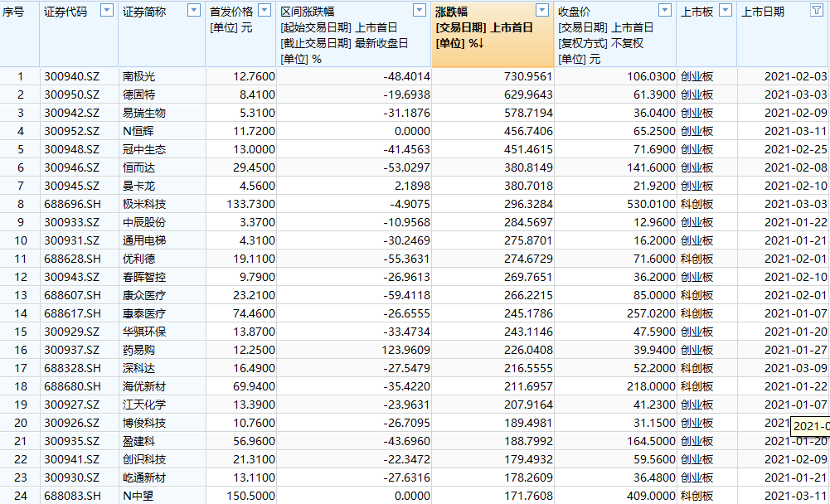Open the 涨跌幅 column filter dropdown

click(x=542, y=10)
